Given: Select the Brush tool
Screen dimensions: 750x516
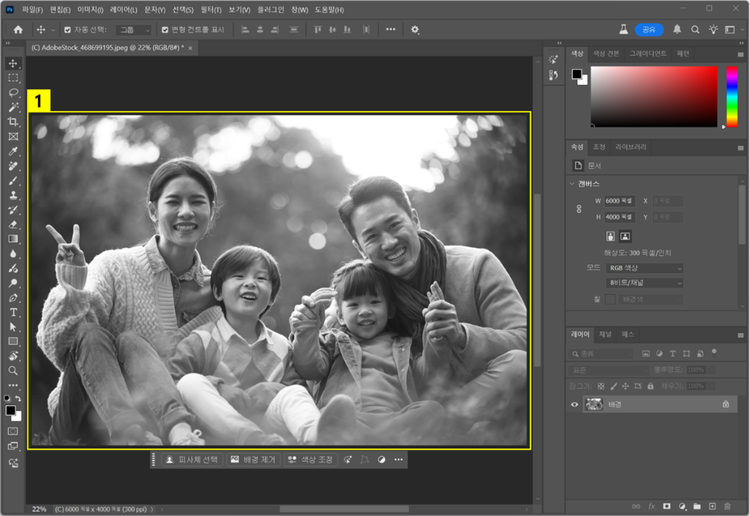Looking at the screenshot, I should [x=13, y=180].
